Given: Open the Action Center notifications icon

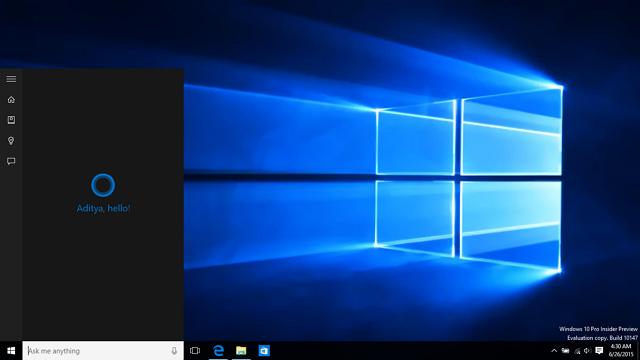Looking at the screenshot, I should point(599,351).
